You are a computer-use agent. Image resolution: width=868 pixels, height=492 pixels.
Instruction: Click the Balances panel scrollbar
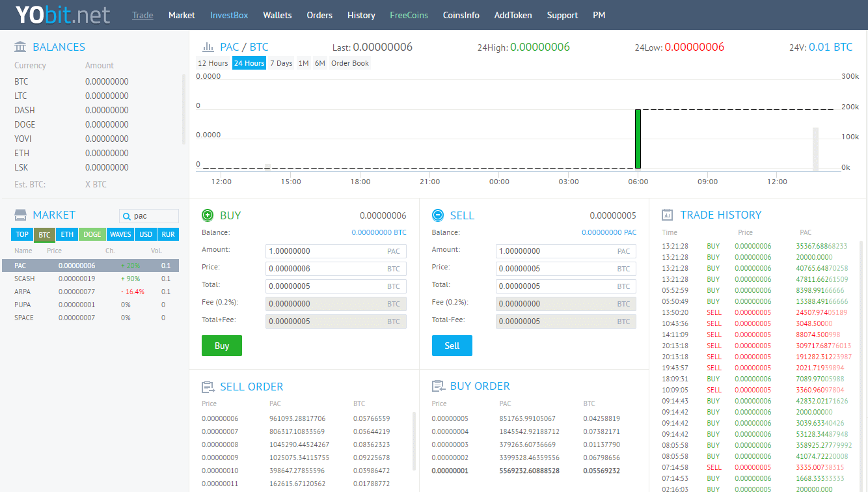183,109
